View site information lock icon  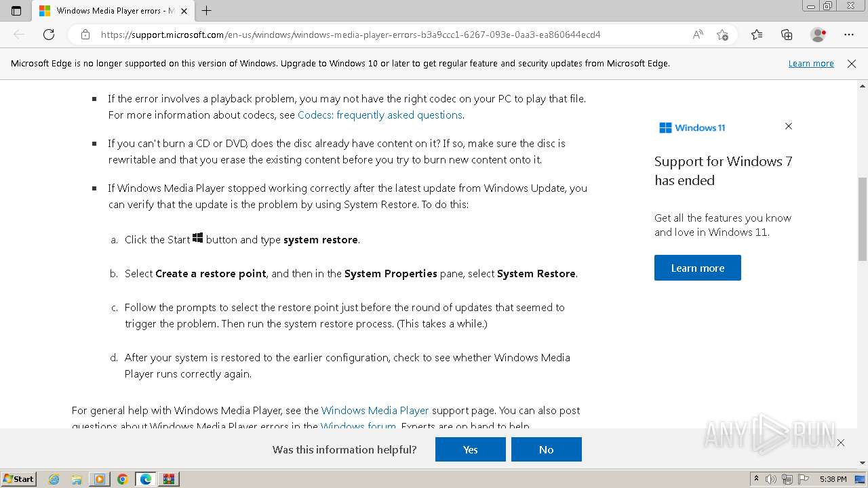pyautogui.click(x=85, y=35)
